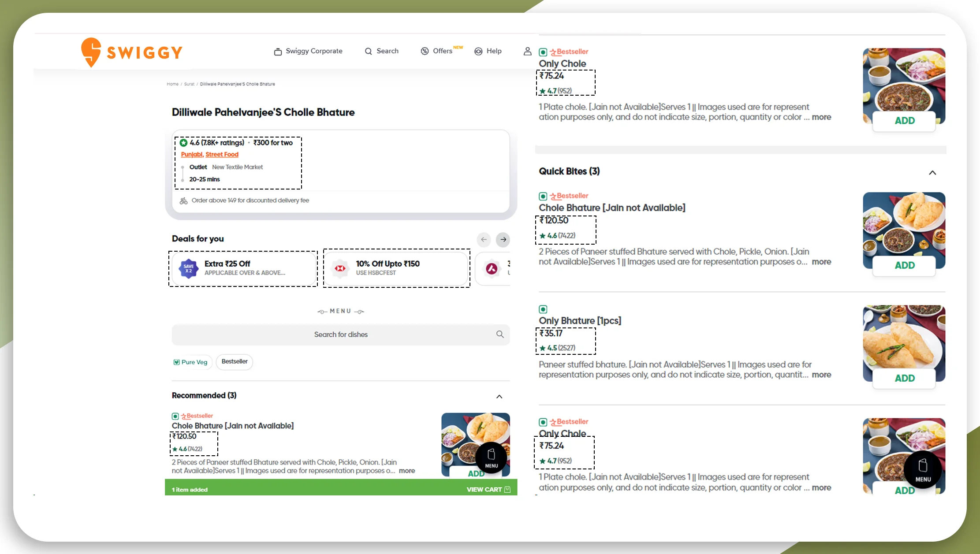Toggle green veg indicator on Chole Bhature
980x554 pixels.
543,195
